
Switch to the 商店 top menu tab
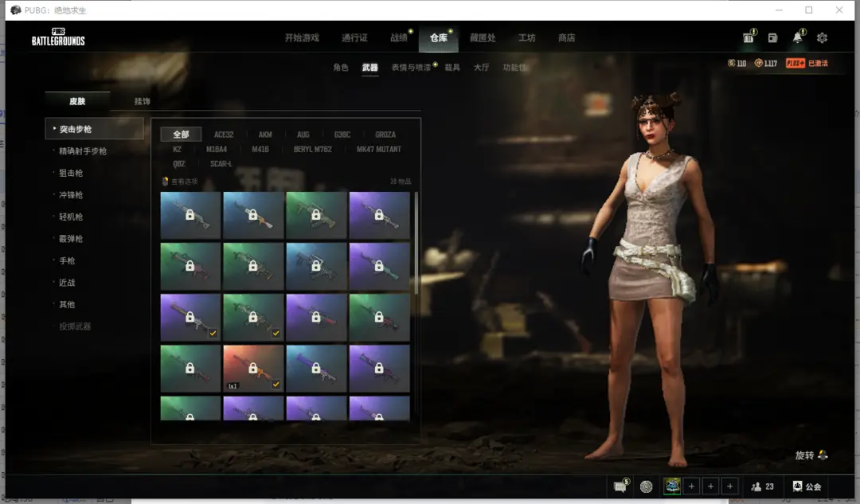coord(566,38)
